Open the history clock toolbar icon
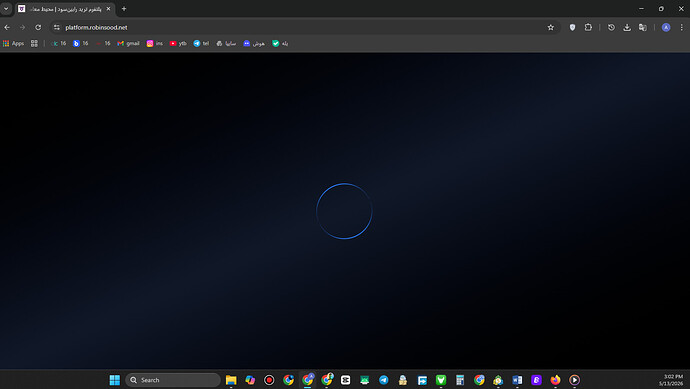Image resolution: width=690 pixels, height=389 pixels. (611, 27)
